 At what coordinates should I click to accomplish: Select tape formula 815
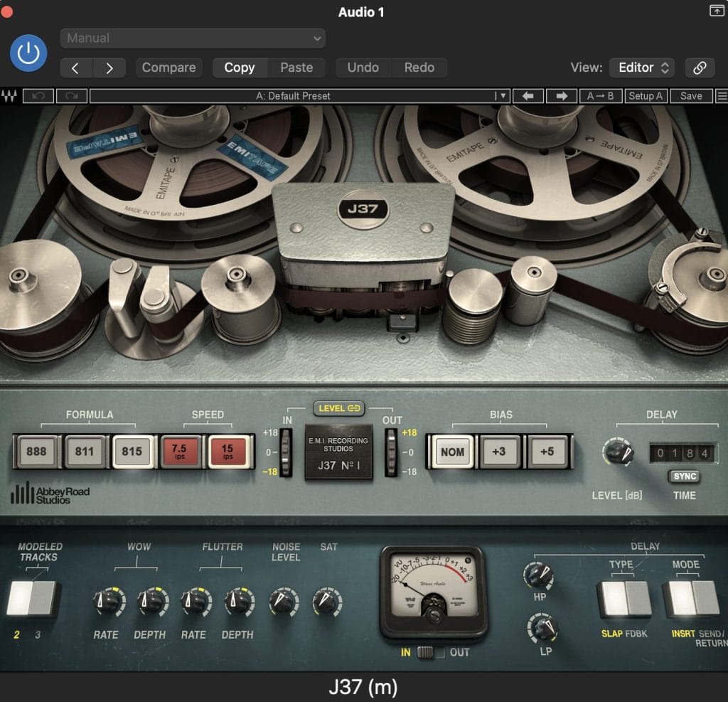coord(132,452)
